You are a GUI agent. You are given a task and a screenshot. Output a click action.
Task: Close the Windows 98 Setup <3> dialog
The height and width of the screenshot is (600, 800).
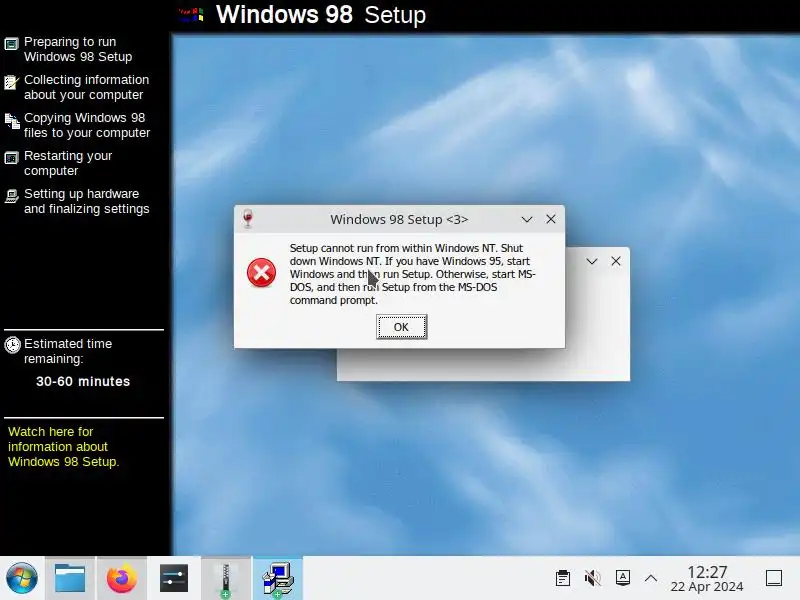click(551, 219)
